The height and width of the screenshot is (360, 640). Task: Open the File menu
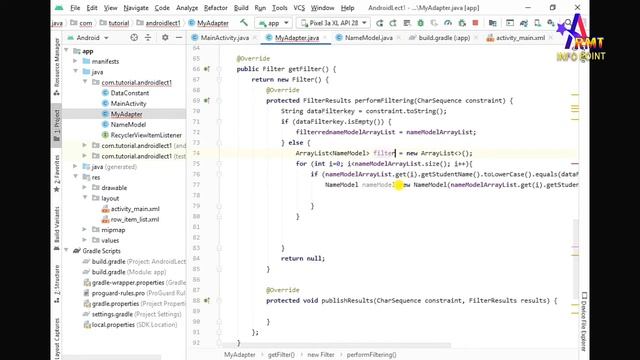[75, 8]
